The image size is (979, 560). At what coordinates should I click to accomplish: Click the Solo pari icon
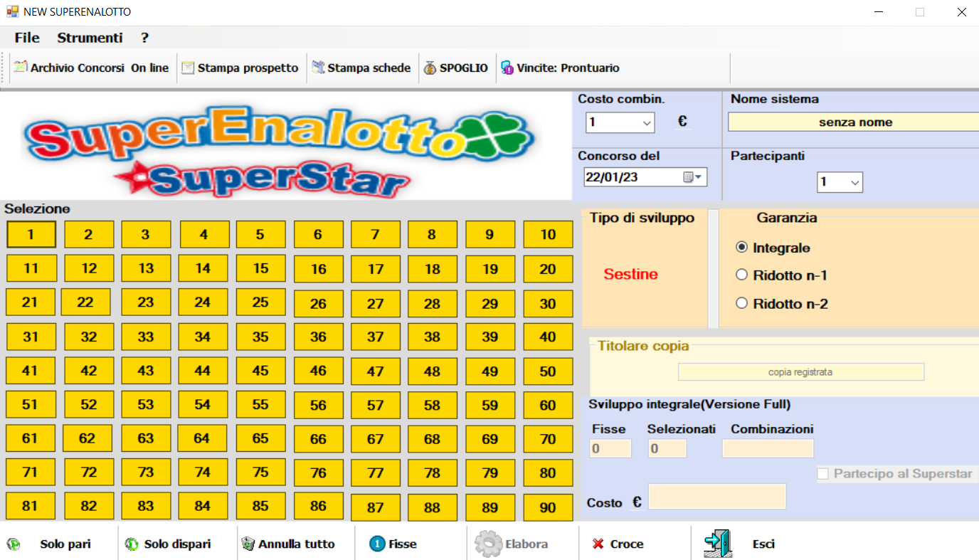click(x=14, y=544)
